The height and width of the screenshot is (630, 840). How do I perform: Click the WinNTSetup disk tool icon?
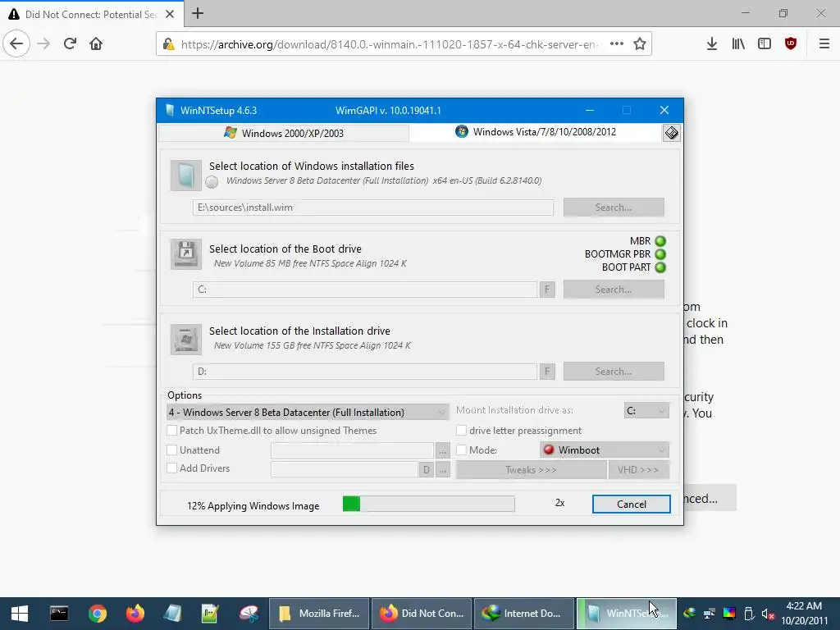coord(671,133)
